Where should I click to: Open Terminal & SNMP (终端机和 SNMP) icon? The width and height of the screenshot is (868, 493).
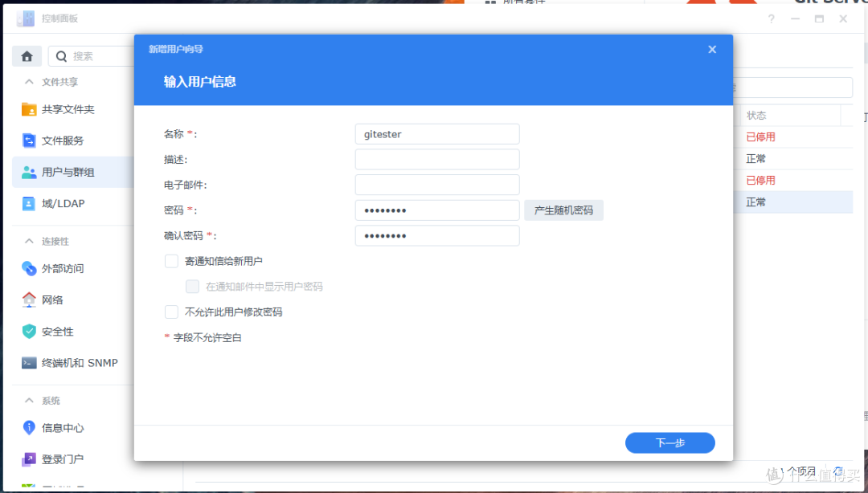click(x=29, y=363)
